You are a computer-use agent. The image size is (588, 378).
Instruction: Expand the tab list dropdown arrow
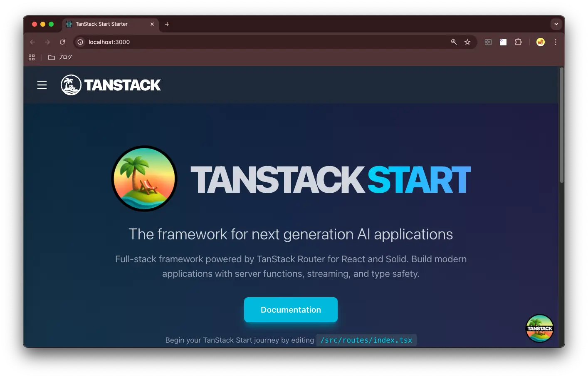556,24
